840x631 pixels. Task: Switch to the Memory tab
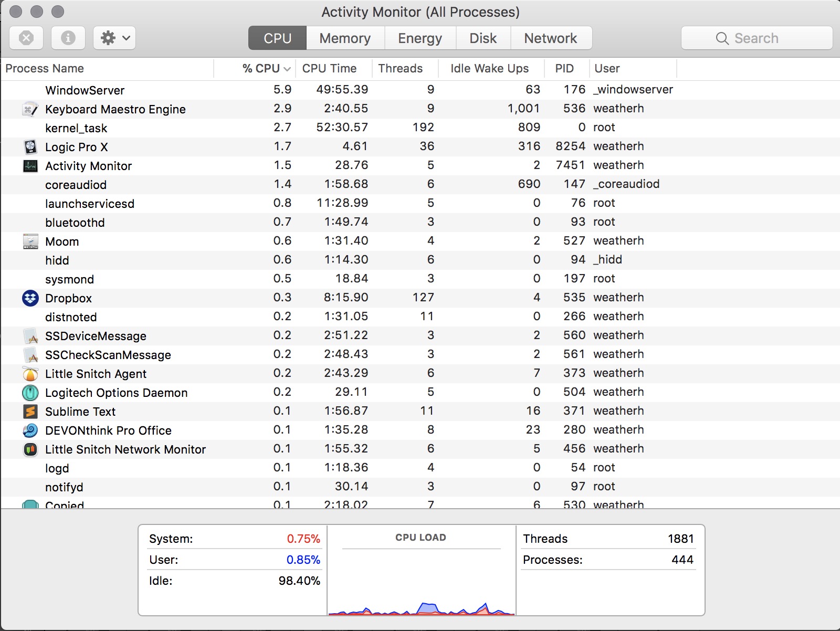point(345,38)
